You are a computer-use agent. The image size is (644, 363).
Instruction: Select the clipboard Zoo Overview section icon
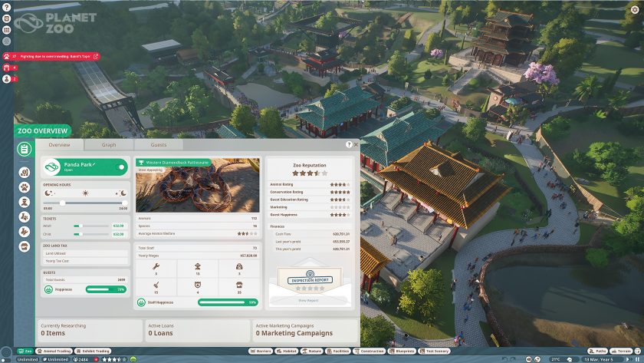25,149
